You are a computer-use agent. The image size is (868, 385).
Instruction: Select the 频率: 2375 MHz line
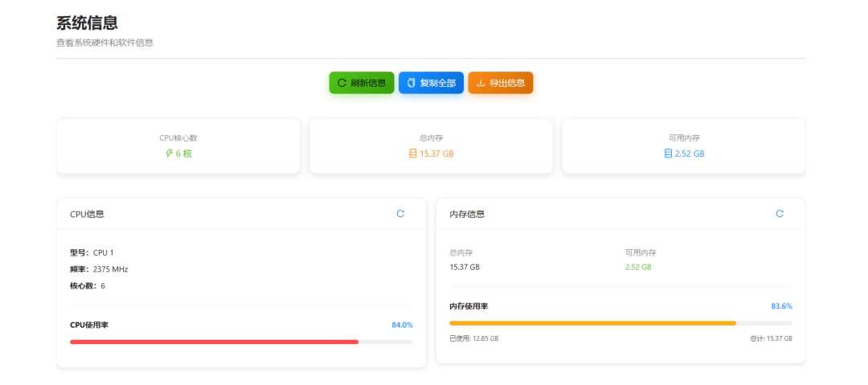(x=99, y=269)
